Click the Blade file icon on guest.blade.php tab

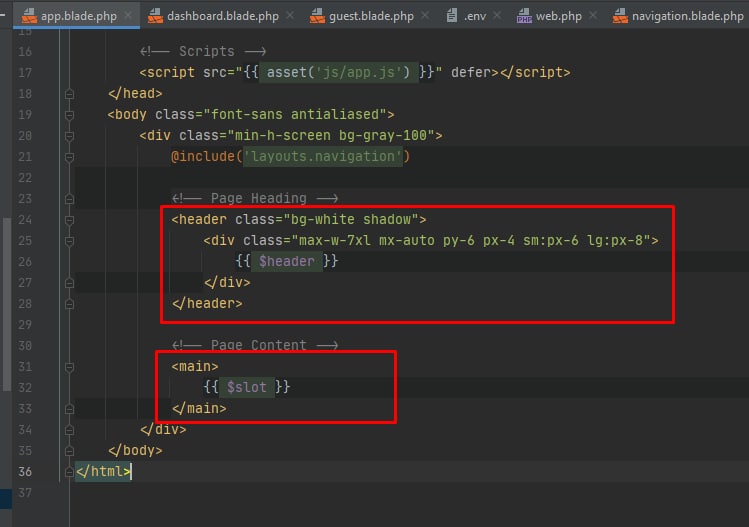click(317, 16)
